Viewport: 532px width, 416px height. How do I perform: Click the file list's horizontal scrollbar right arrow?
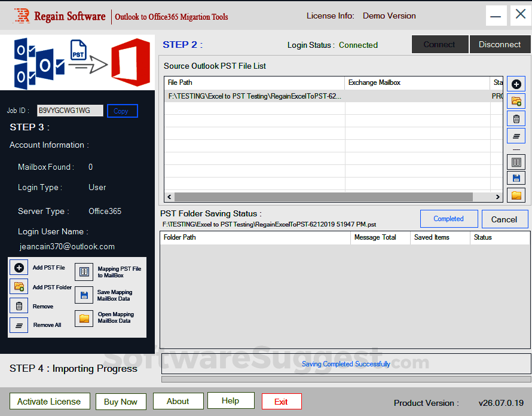pyautogui.click(x=497, y=197)
